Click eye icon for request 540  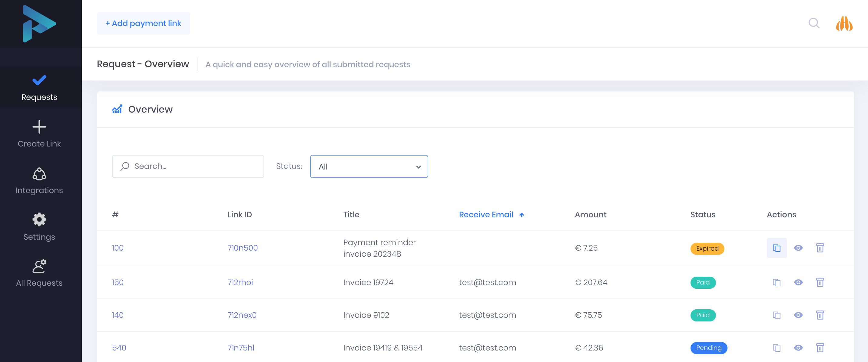[798, 347]
